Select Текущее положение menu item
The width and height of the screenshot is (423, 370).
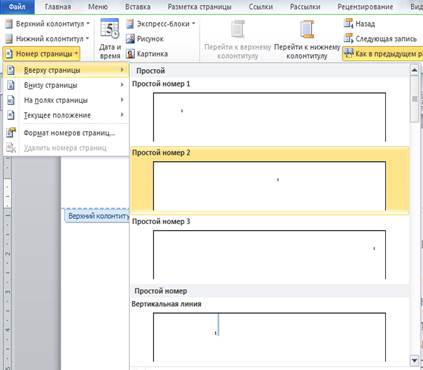point(66,115)
